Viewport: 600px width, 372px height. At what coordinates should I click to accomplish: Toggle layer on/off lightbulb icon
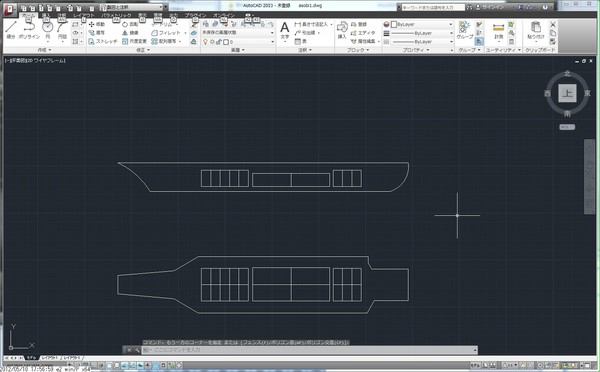(205, 41)
